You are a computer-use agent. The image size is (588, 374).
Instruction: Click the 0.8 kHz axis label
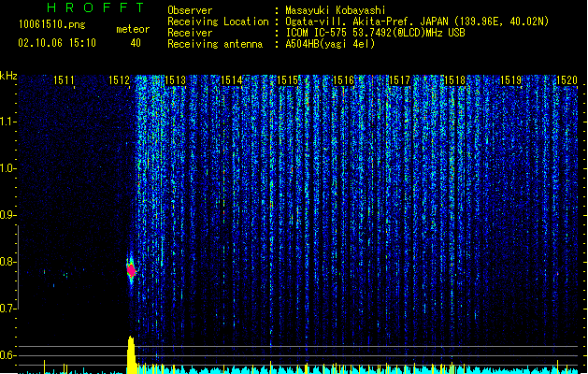coord(7,262)
